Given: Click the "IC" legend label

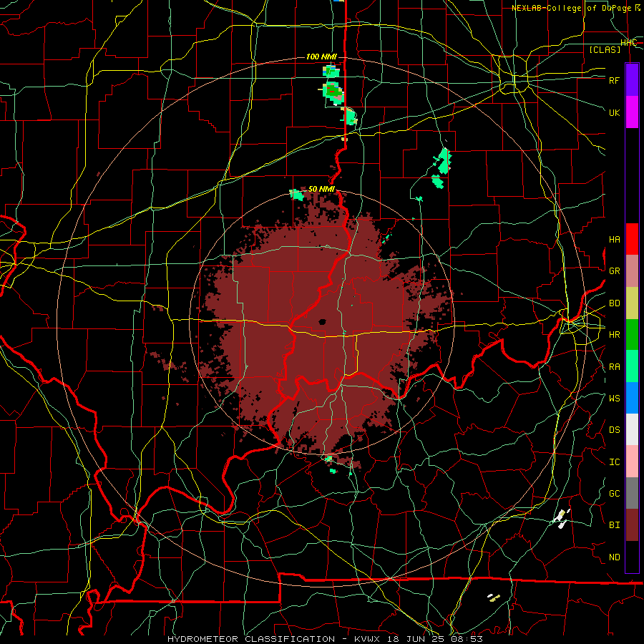Looking at the screenshot, I should point(614,462).
